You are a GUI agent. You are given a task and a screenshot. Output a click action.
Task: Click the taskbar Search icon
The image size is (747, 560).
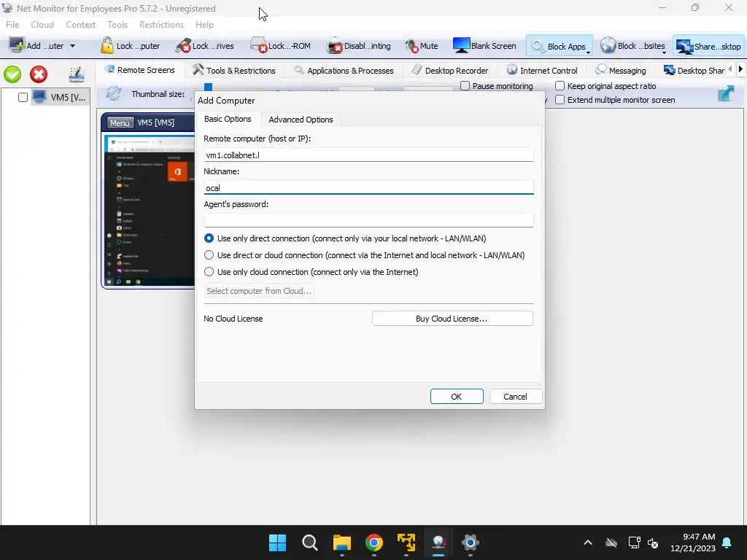(309, 542)
